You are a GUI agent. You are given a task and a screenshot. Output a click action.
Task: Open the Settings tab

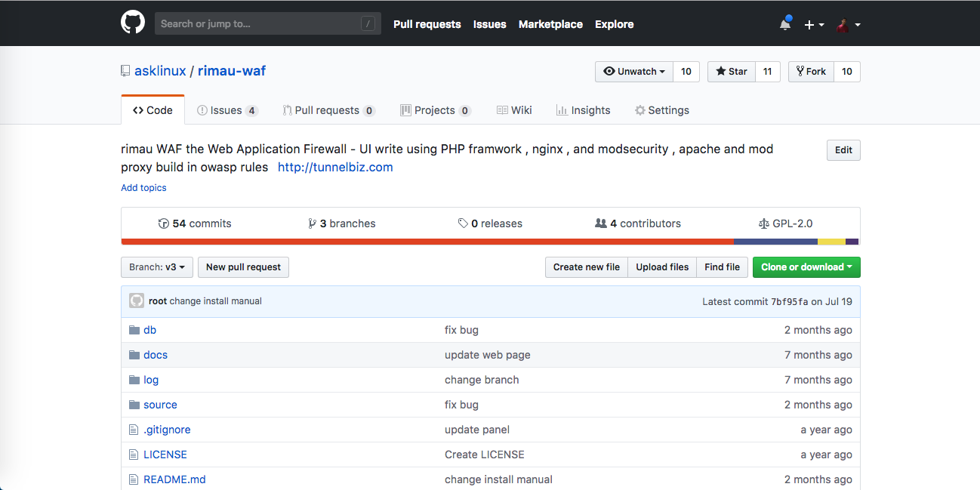point(662,110)
